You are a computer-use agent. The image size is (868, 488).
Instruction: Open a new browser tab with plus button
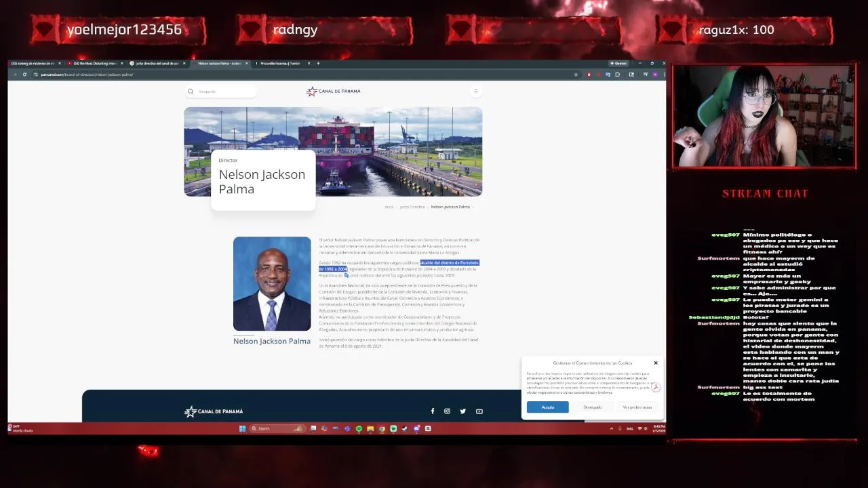point(318,63)
